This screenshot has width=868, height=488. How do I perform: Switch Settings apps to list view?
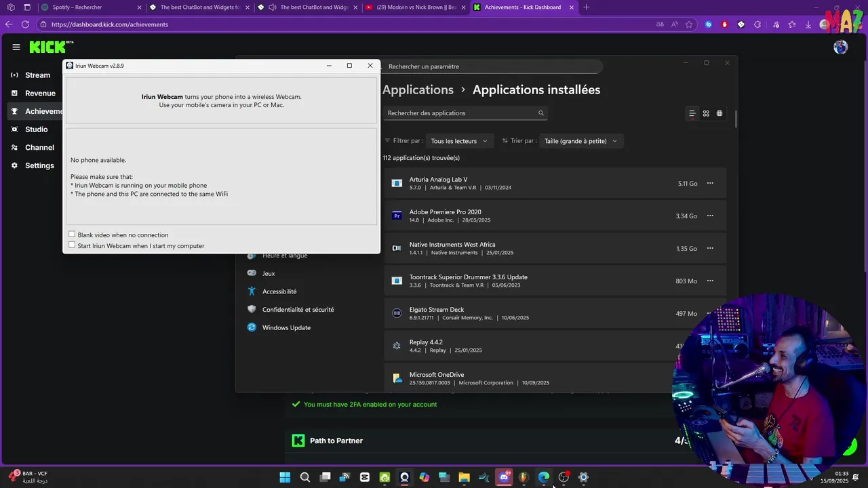(x=692, y=113)
